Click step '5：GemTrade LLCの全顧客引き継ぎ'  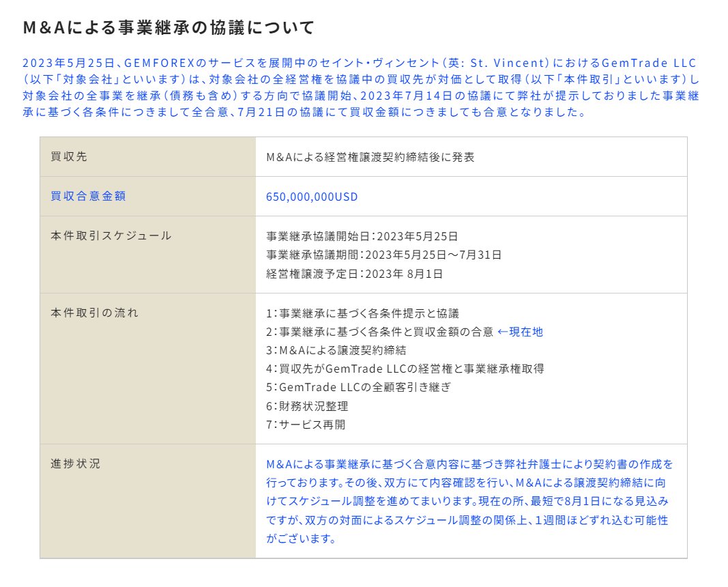(358, 387)
